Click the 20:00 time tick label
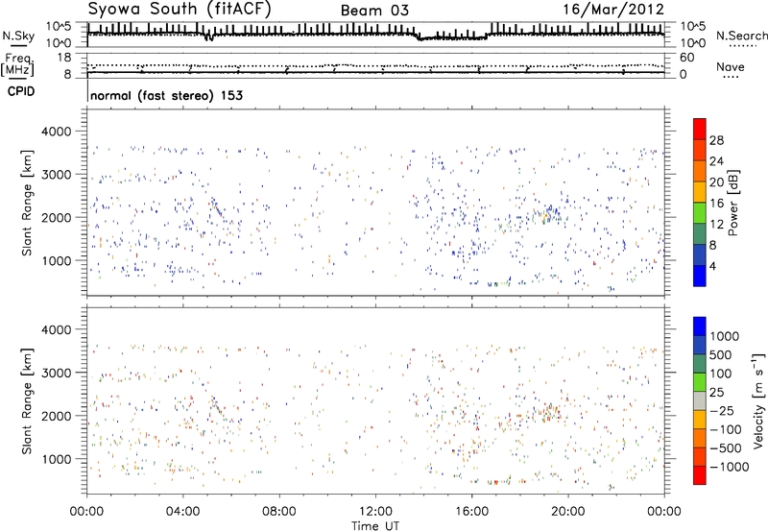 [568, 512]
